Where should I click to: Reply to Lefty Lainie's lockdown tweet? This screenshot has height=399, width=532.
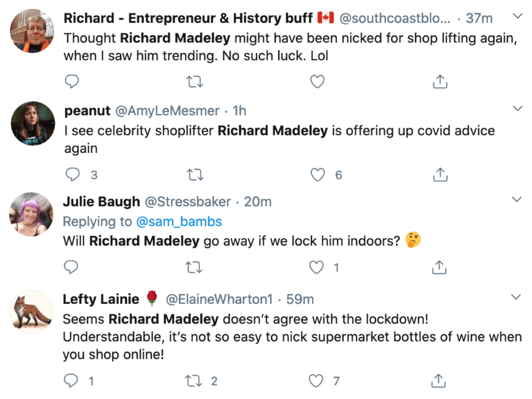point(72,381)
